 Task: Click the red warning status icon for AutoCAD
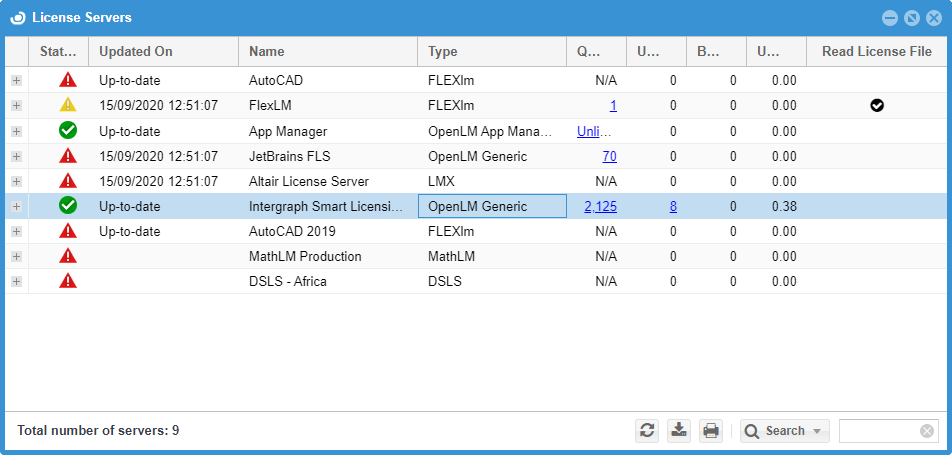[x=68, y=80]
